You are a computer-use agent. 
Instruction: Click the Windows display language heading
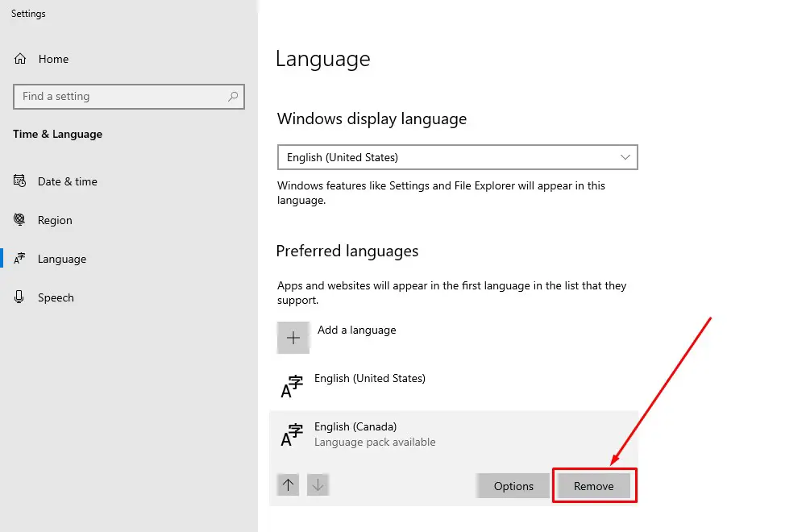372,119
